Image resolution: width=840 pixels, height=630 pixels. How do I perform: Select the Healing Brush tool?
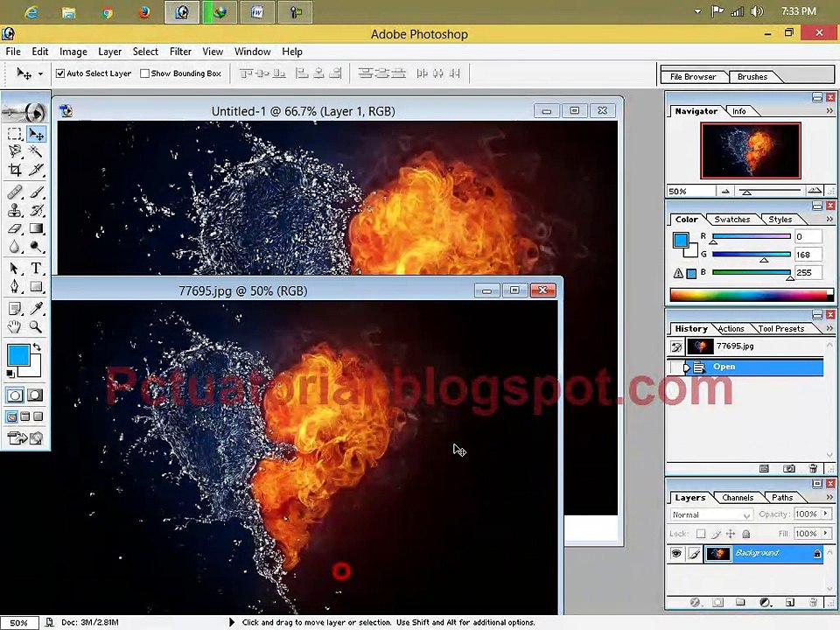(x=15, y=192)
